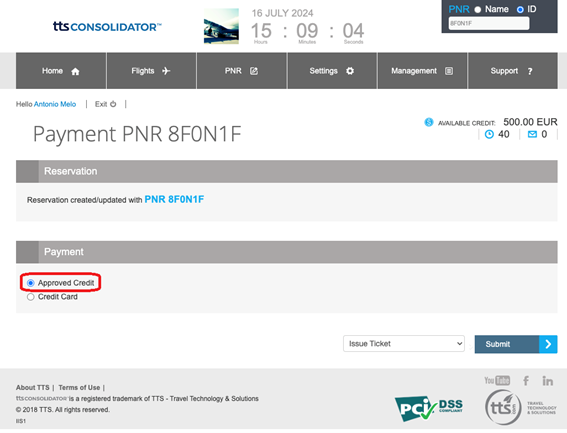Click the Exit power icon
This screenshot has height=433, width=567.
(x=113, y=104)
